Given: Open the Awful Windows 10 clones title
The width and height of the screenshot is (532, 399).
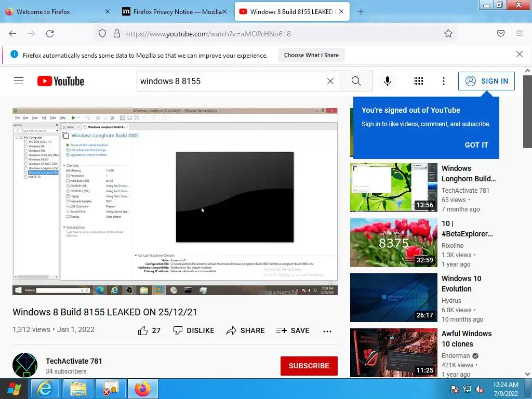Looking at the screenshot, I should point(467,339).
